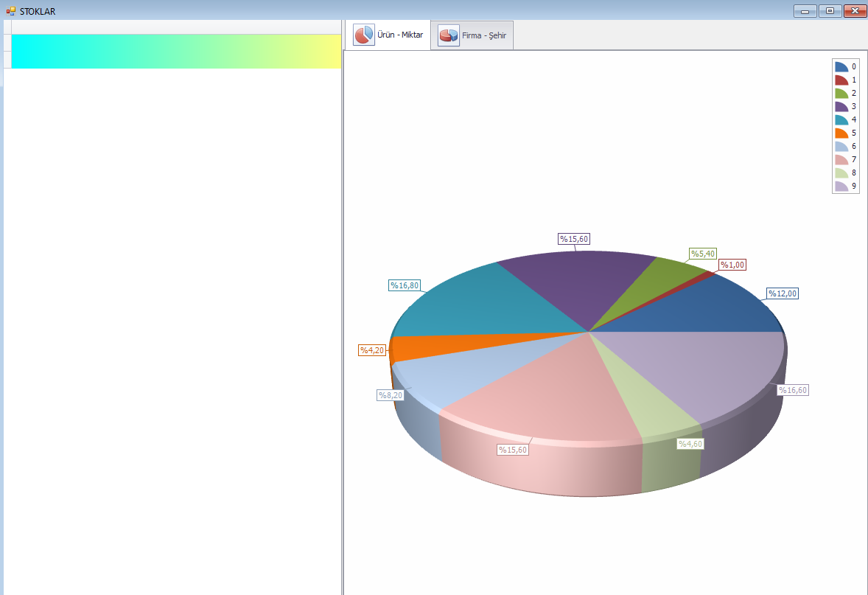Image resolution: width=868 pixels, height=595 pixels.
Task: Click the %4,60 pie label
Action: click(690, 444)
